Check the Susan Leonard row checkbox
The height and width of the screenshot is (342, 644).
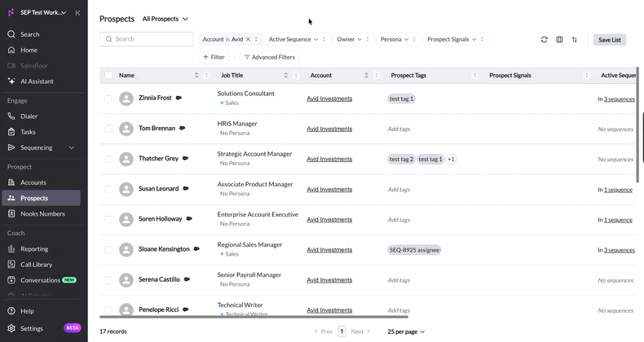pyautogui.click(x=108, y=190)
